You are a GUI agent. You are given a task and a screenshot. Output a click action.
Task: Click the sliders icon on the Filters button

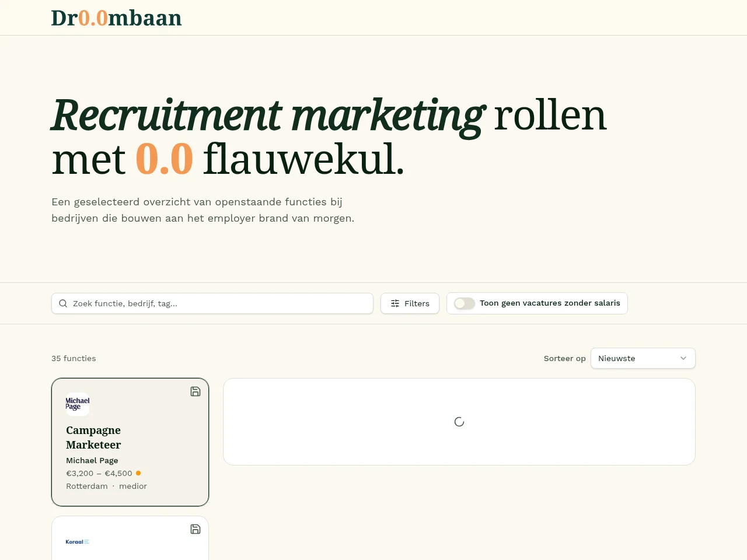[395, 303]
